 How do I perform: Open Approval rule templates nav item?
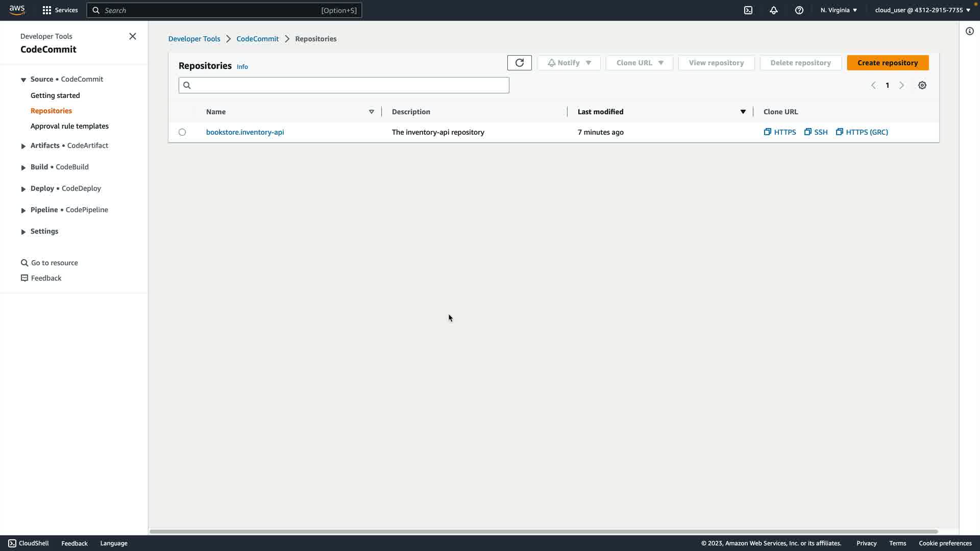(69, 126)
